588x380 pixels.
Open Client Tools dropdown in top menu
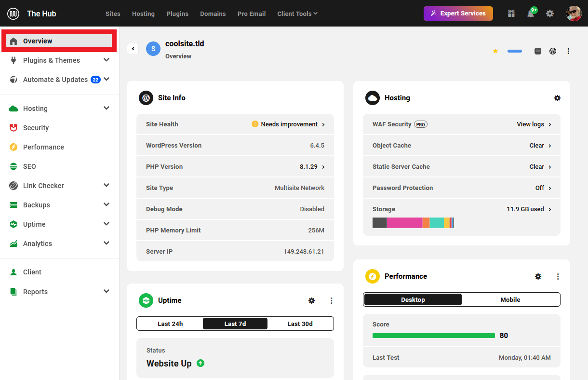click(x=297, y=14)
